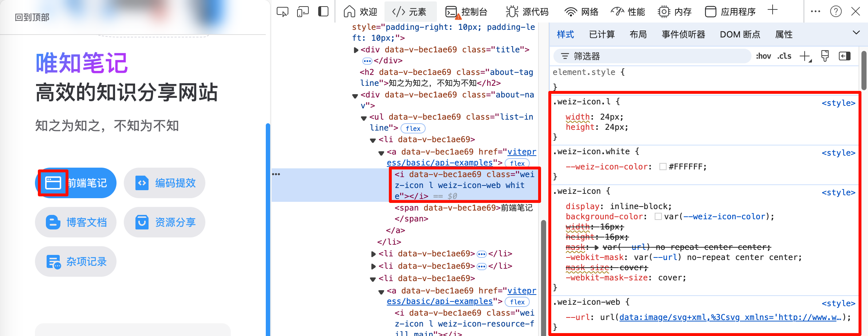The width and height of the screenshot is (868, 336).
Task: Select the 布局 layout sub-tab
Action: 638,35
